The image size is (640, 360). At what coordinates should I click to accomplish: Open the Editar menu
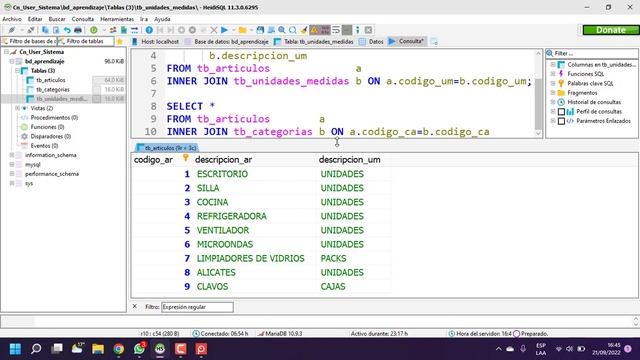(x=35, y=19)
